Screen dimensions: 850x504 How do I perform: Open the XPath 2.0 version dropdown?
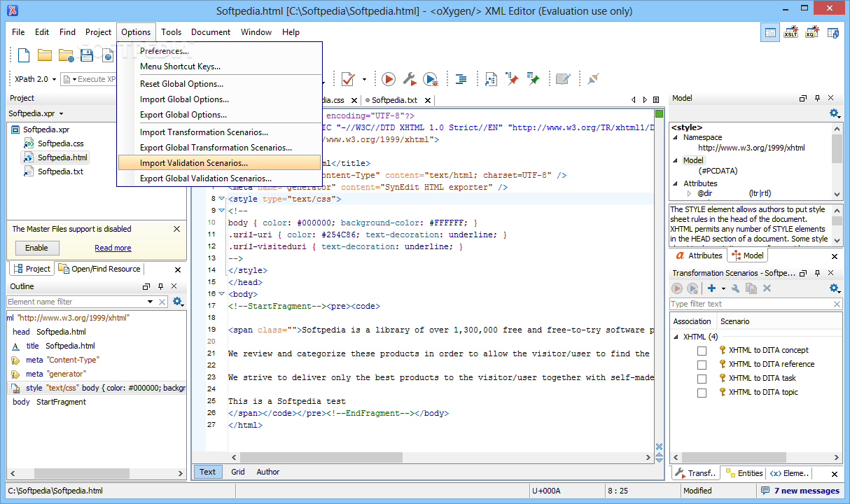click(53, 79)
